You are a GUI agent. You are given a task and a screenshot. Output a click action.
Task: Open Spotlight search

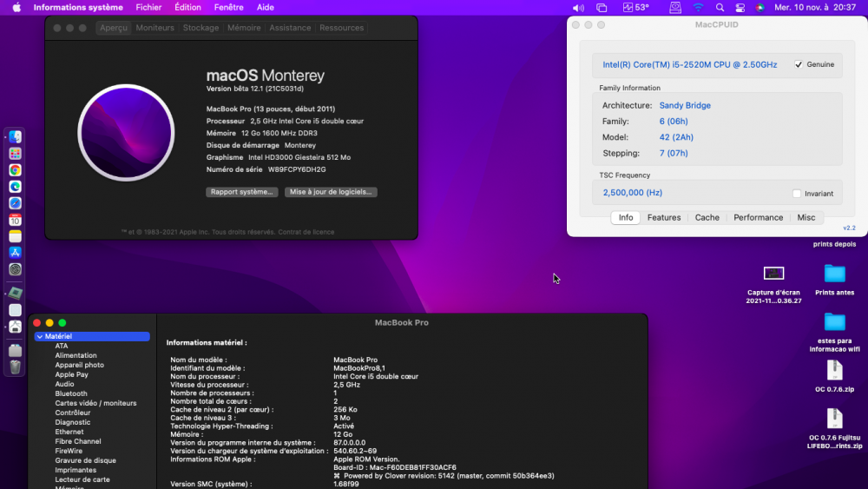pos(720,8)
